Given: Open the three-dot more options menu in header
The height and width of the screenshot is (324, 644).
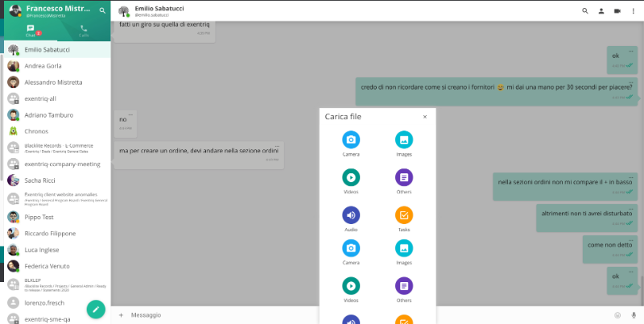Looking at the screenshot, I should (633, 11).
